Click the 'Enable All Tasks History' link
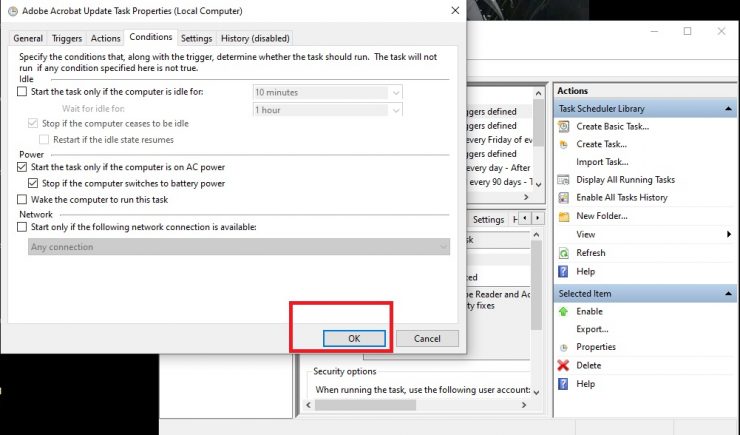The image size is (740, 435). (622, 198)
